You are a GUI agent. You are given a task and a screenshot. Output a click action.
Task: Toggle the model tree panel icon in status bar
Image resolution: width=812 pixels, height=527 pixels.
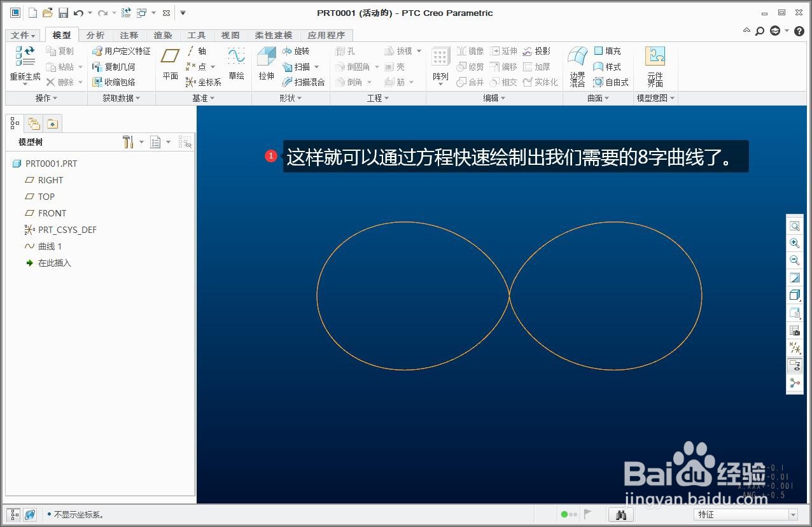pyautogui.click(x=14, y=514)
